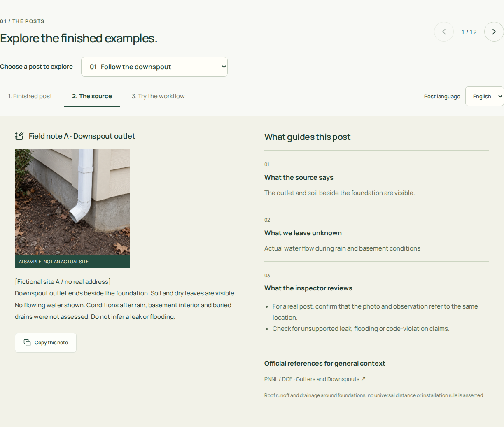This screenshot has height=427, width=504.
Task: Click the external link arrow after Gutters and Downspouts
Action: [363, 379]
